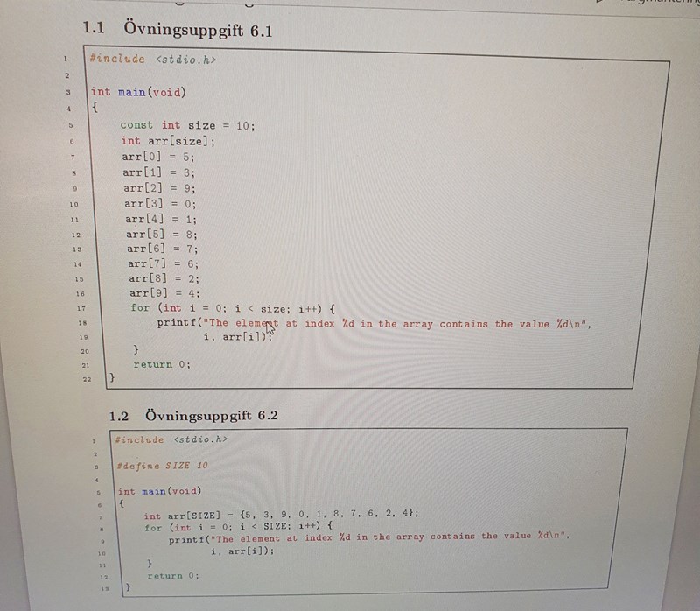Click the "int arr[size];" declaration
700x611 pixels.
pos(168,141)
